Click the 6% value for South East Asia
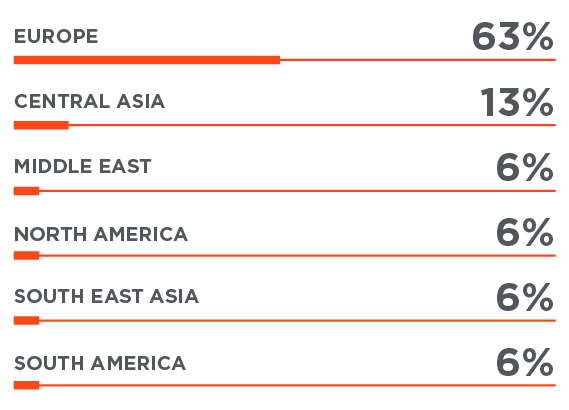 pos(525,298)
